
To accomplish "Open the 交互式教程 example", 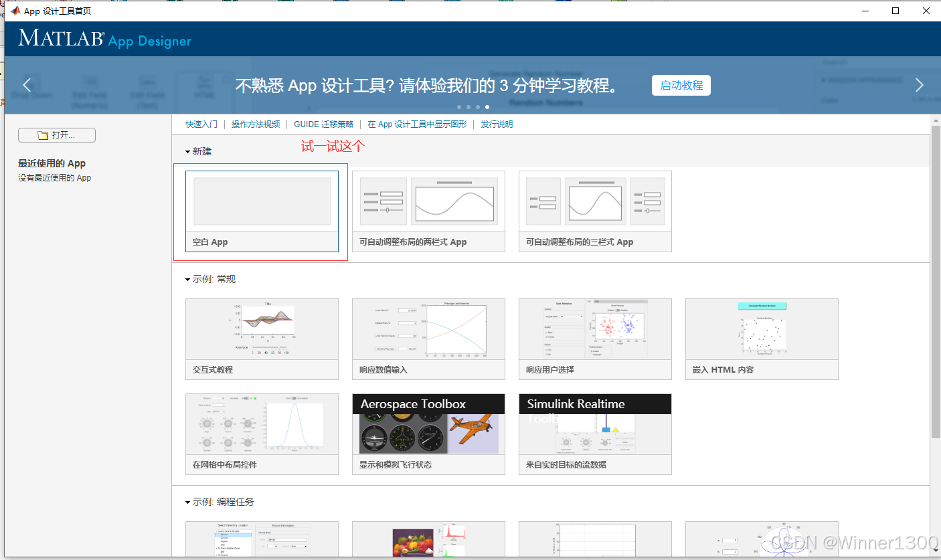I will (x=262, y=339).
